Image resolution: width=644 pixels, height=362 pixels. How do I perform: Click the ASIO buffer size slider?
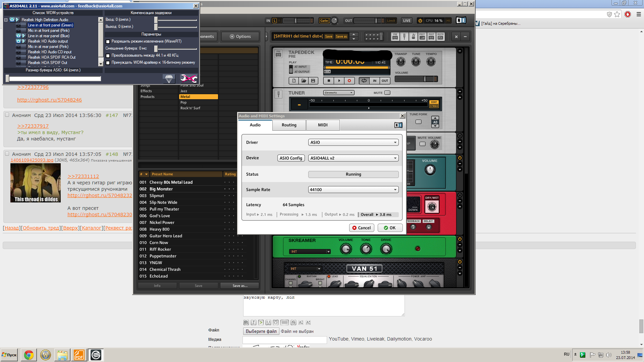pos(54,79)
